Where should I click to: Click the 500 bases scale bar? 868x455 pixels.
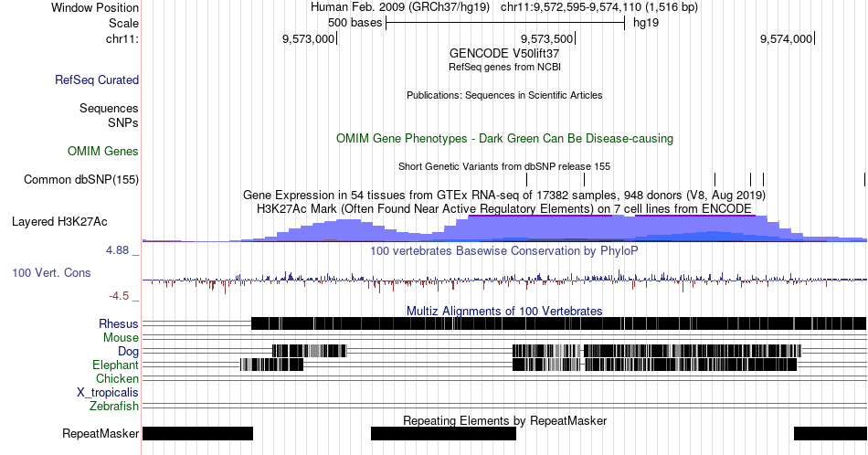(505, 23)
